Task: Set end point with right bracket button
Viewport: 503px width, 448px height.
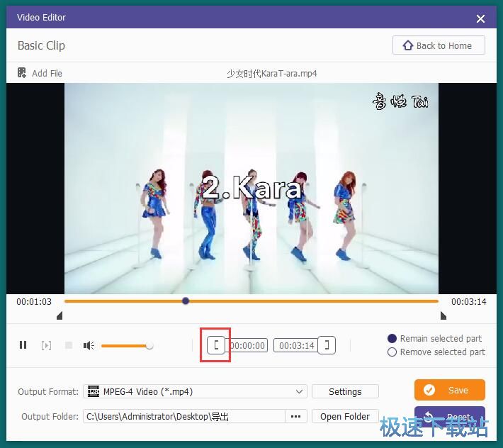Action: pos(327,345)
